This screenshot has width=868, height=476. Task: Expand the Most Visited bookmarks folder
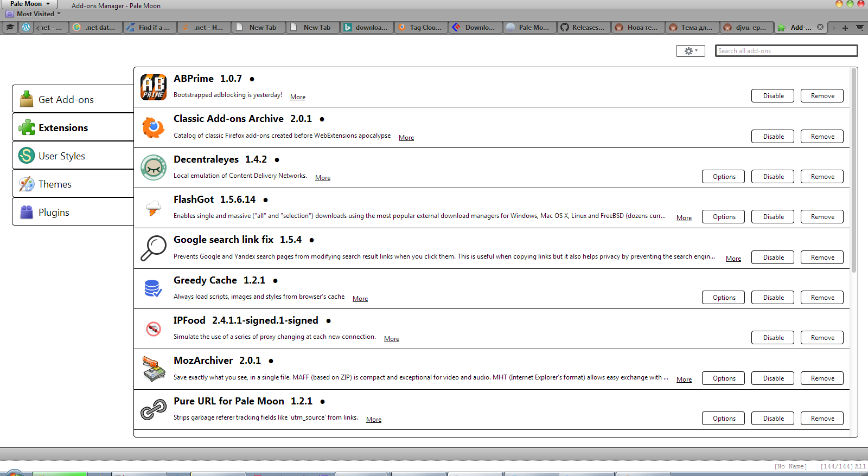[34, 14]
